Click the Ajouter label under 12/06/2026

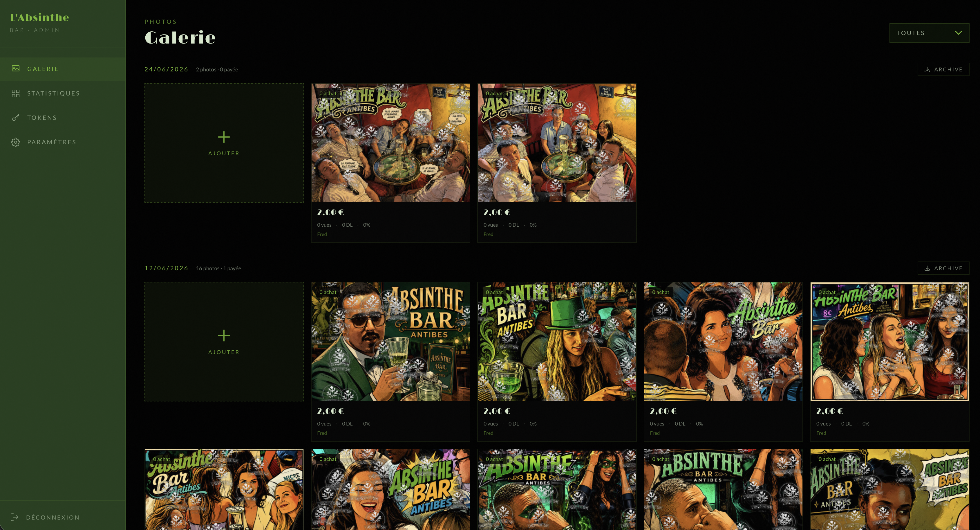pyautogui.click(x=224, y=352)
